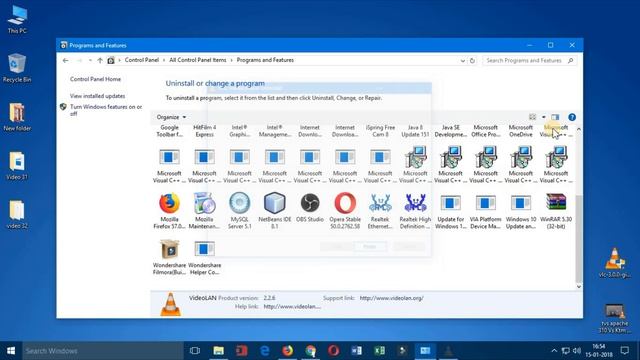Go back to previous Control Panel page
Screen dimensions: 640x360
click(x=66, y=60)
